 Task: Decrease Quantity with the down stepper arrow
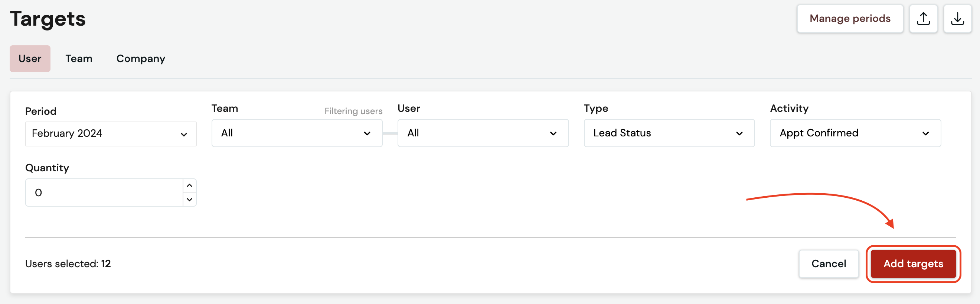(x=189, y=200)
